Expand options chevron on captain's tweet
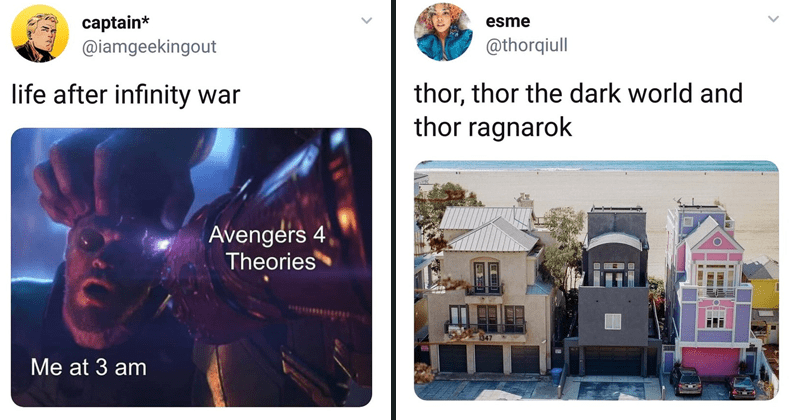 [x=366, y=21]
